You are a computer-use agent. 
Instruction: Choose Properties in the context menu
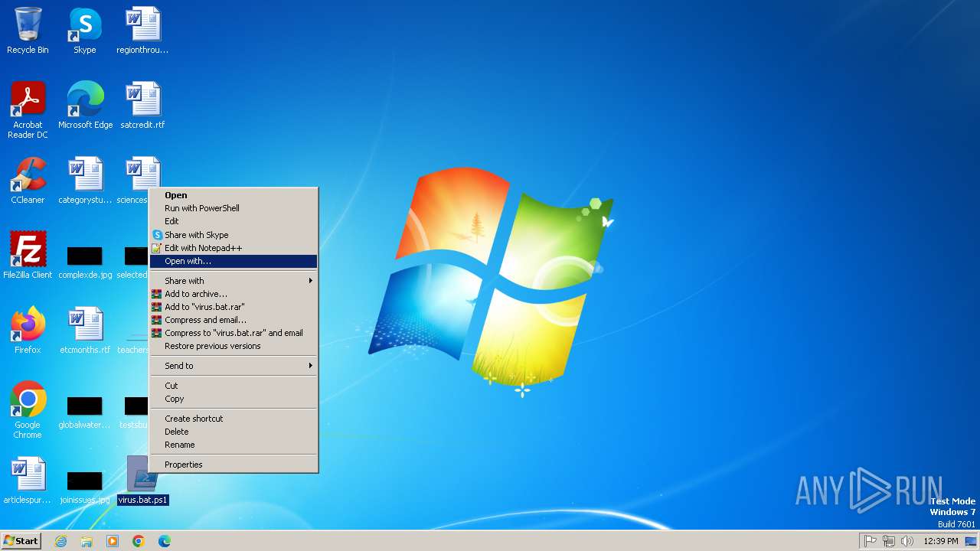click(x=234, y=465)
